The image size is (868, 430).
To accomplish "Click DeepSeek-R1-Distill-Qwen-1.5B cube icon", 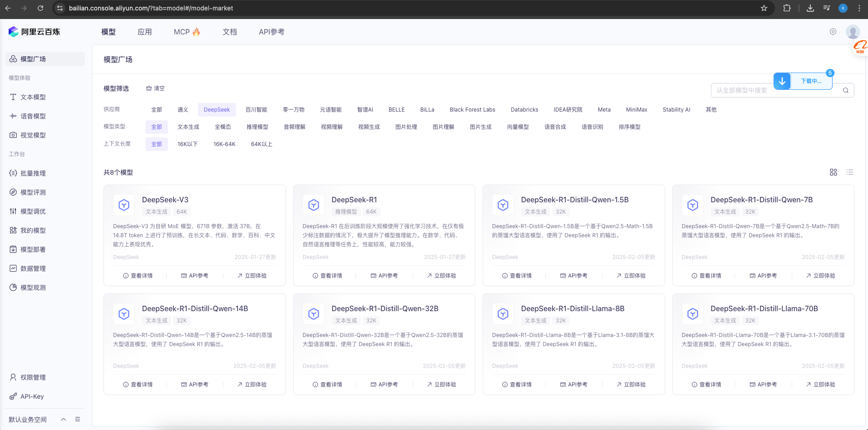I will 503,205.
